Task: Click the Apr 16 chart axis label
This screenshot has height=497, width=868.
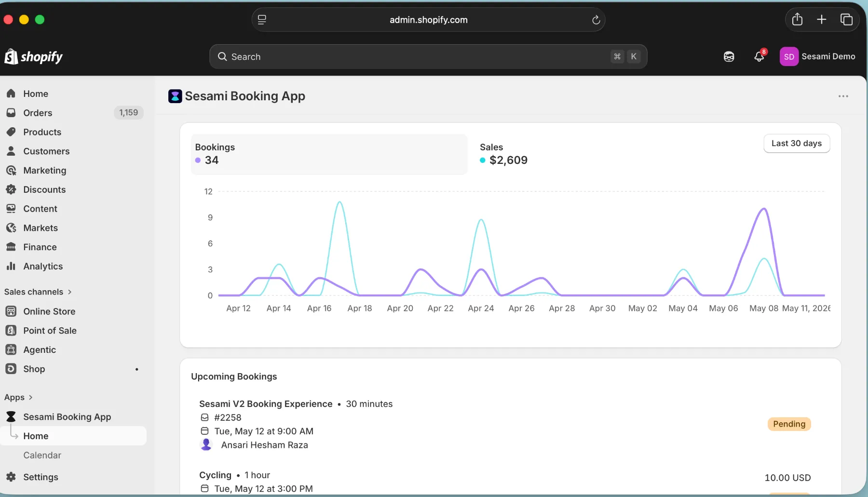Action: coord(319,308)
